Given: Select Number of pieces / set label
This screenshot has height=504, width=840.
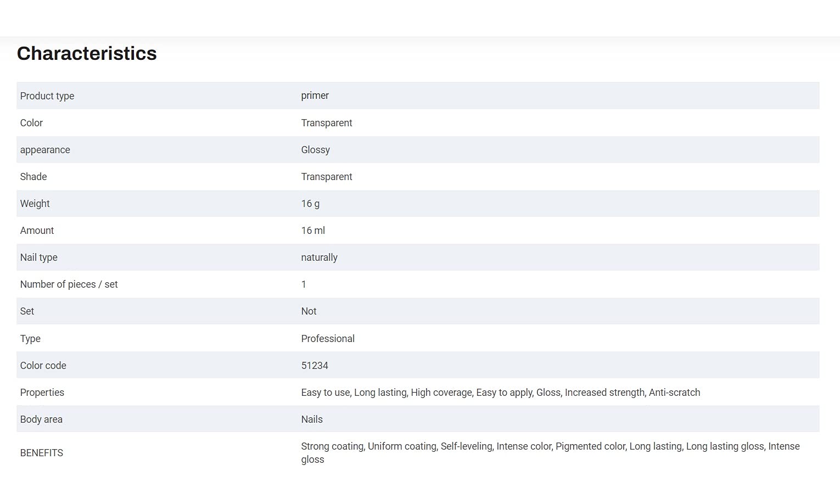Looking at the screenshot, I should click(69, 284).
